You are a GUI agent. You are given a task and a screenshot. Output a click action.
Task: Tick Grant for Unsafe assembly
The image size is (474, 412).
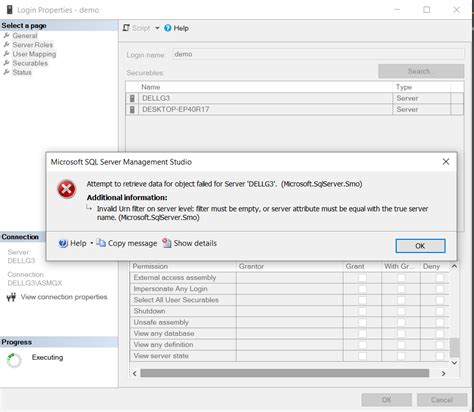(x=362, y=322)
